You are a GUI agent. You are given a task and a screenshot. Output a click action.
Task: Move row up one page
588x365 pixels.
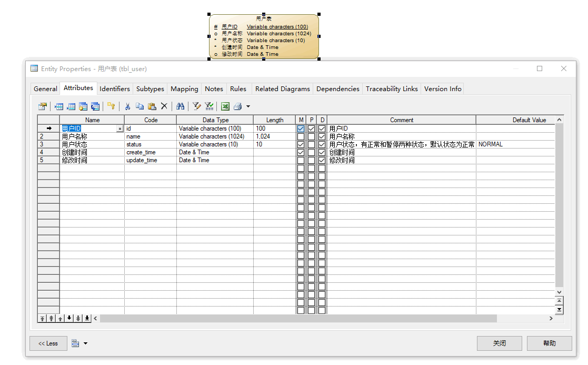[52, 319]
